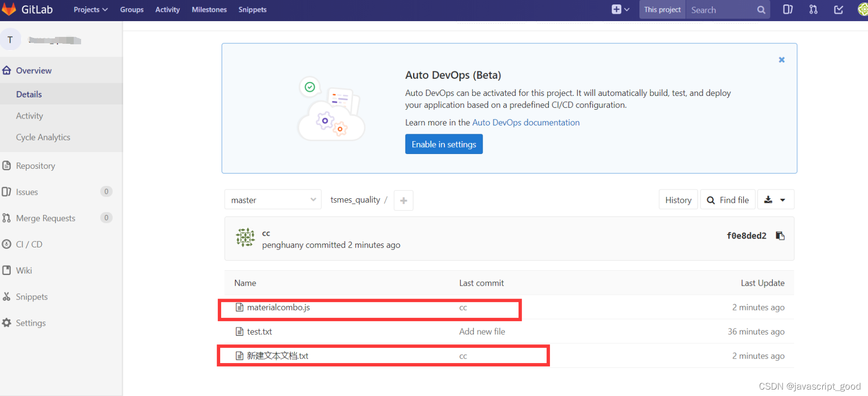The width and height of the screenshot is (868, 396).
Task: Open Wiki in the sidebar
Action: click(x=24, y=270)
